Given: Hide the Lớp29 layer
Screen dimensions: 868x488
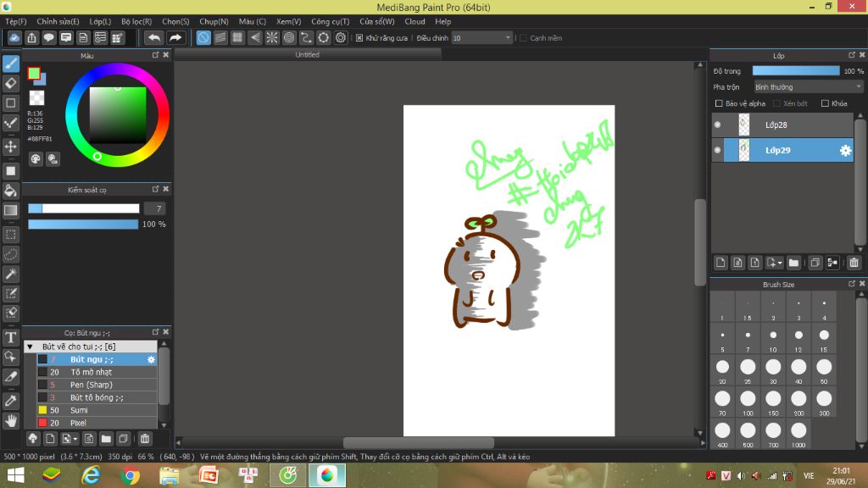Looking at the screenshot, I should (717, 151).
